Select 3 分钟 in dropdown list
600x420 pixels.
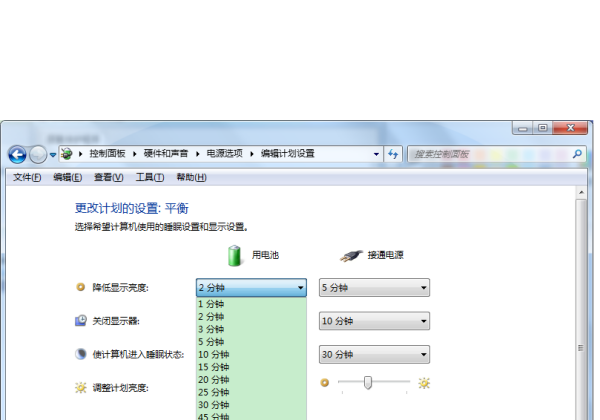pyautogui.click(x=251, y=329)
